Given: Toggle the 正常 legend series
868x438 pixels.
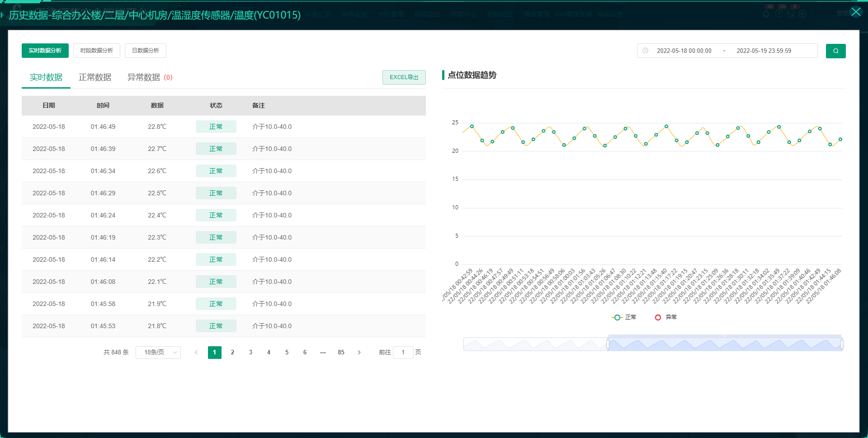Looking at the screenshot, I should click(x=624, y=317).
